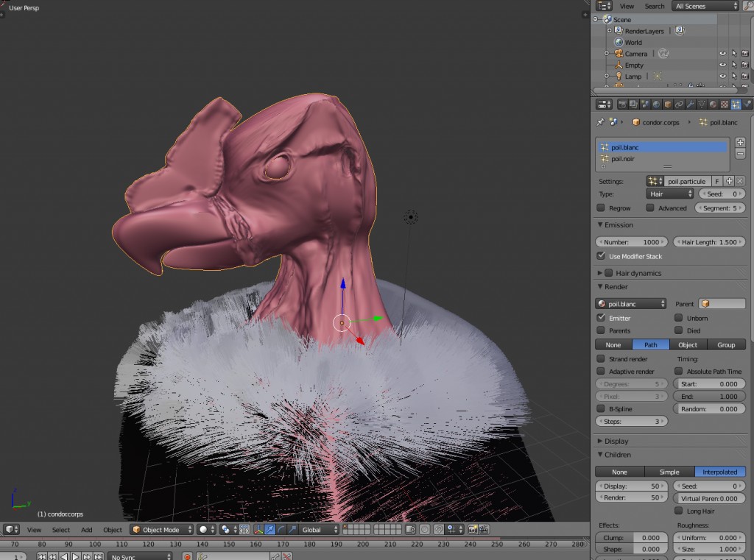Open the particle Type dropdown showing Hair

[669, 194]
